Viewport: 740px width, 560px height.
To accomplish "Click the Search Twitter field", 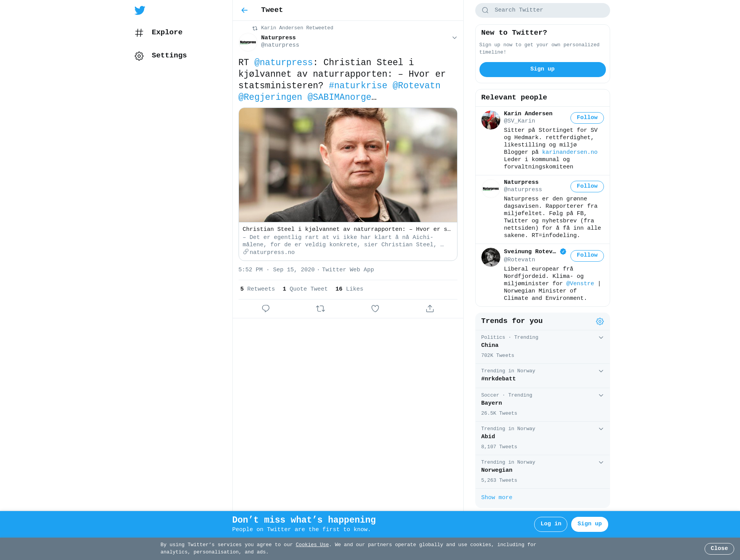I will [542, 10].
